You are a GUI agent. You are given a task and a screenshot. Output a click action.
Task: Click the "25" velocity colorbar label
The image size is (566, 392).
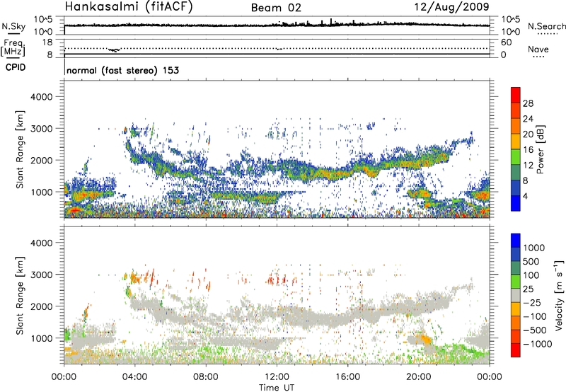528,289
